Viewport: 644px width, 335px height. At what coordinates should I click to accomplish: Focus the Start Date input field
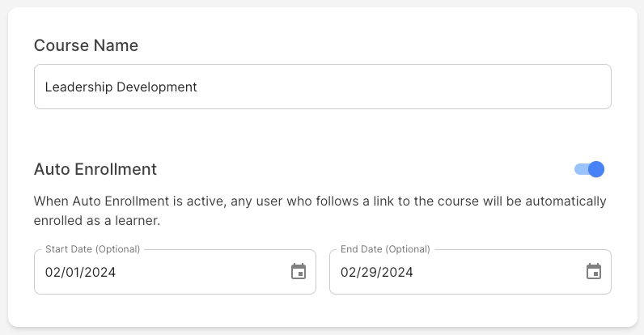click(175, 272)
